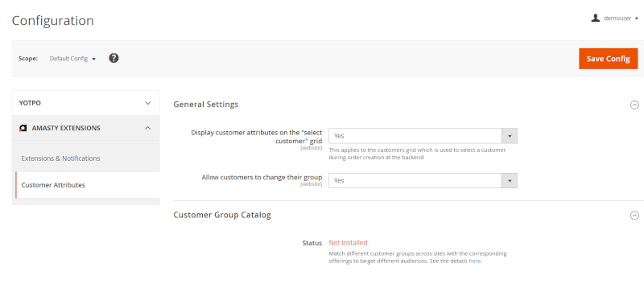
Task: Save the configuration with Save Config
Action: pyautogui.click(x=609, y=59)
